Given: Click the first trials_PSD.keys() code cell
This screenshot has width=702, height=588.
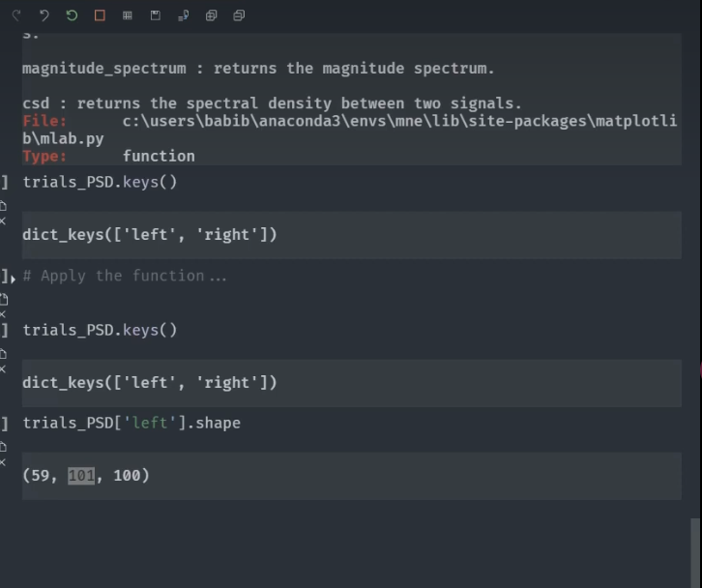Looking at the screenshot, I should (x=100, y=182).
